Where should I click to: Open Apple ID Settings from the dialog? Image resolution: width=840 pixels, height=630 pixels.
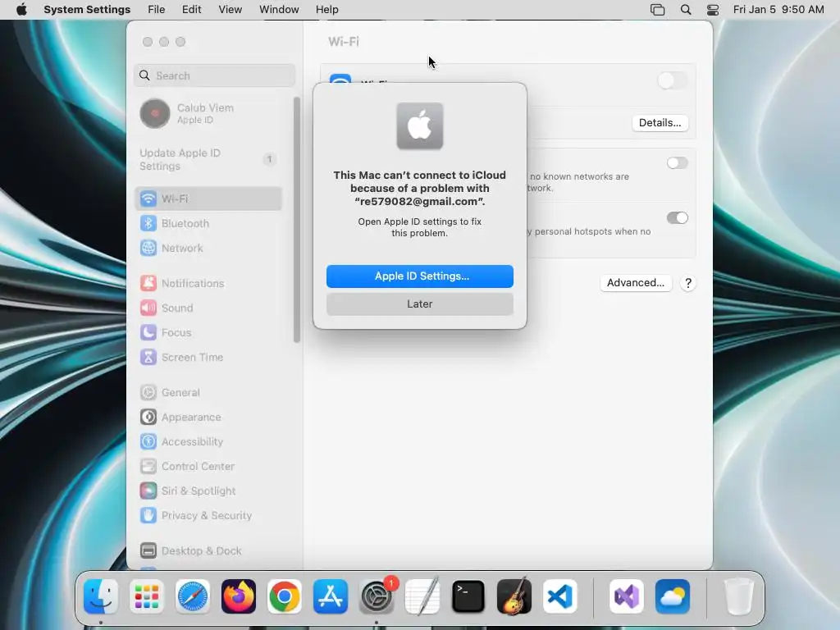coord(419,276)
